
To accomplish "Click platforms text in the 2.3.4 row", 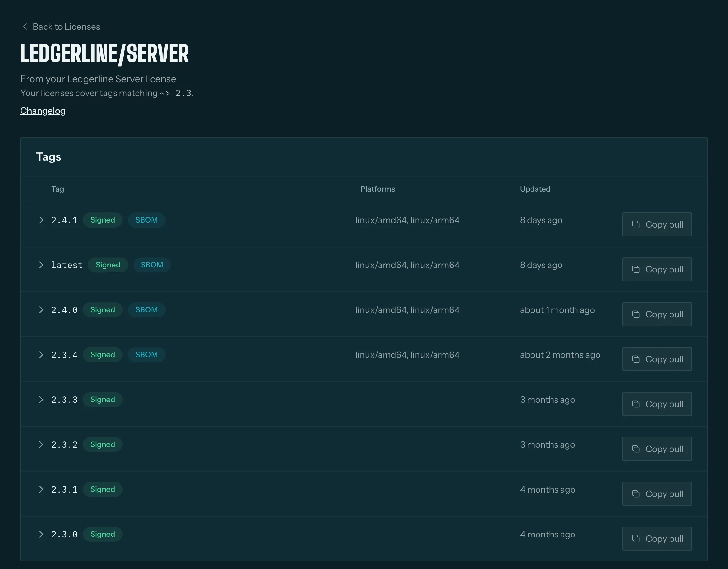I will tap(407, 355).
